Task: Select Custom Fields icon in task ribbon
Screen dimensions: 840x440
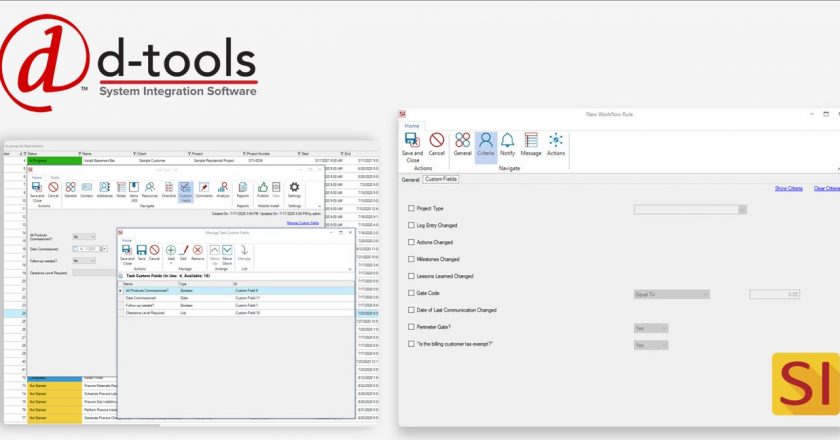Action: click(x=185, y=191)
